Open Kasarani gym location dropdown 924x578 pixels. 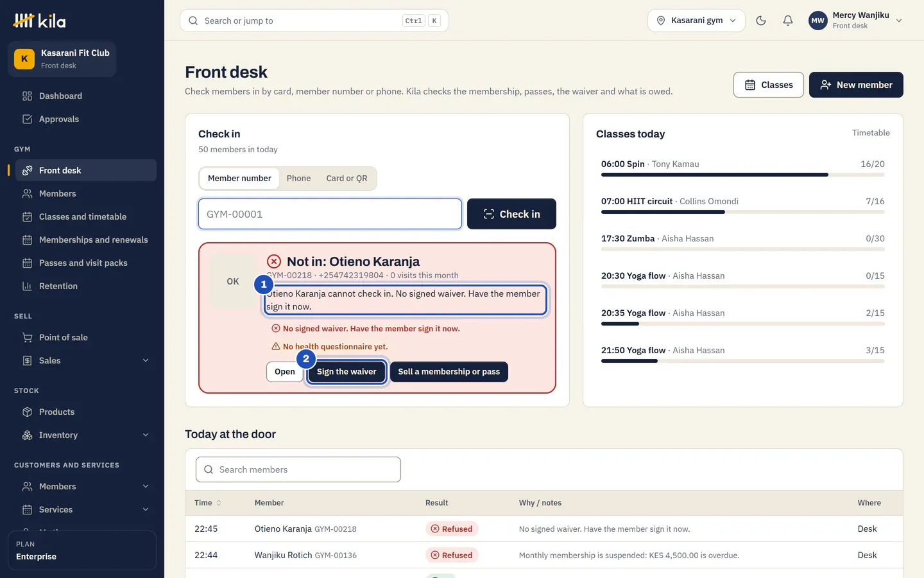pyautogui.click(x=696, y=21)
